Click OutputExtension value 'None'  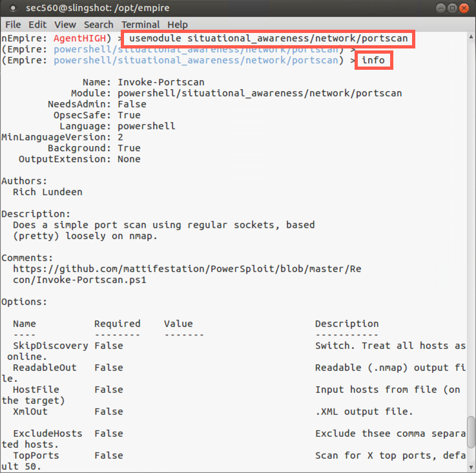click(129, 159)
